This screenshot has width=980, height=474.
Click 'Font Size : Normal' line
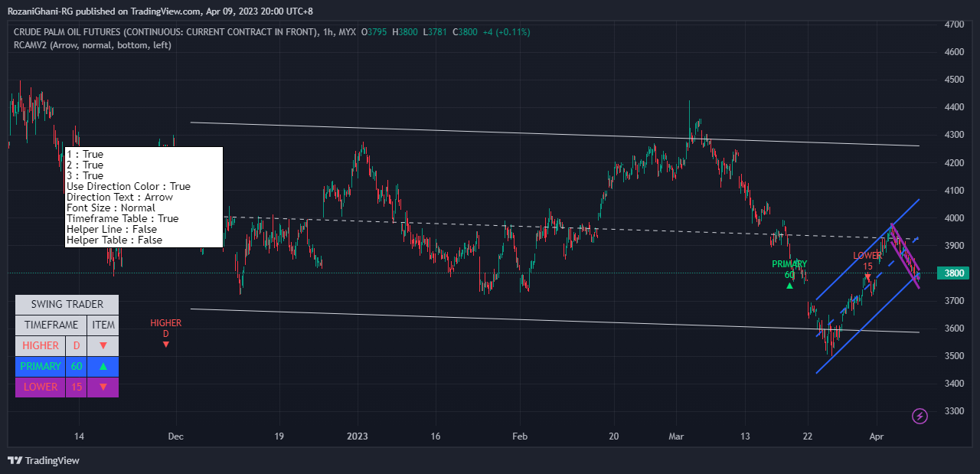111,208
